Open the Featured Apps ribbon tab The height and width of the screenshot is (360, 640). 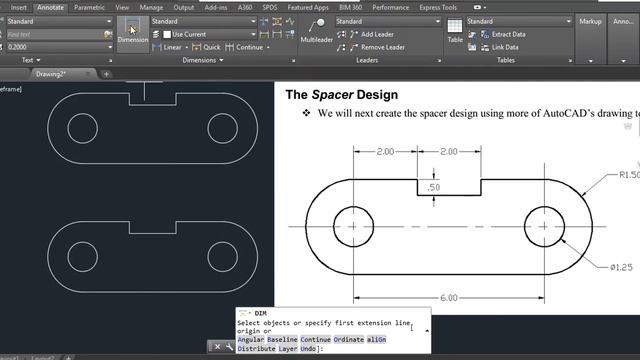pos(308,7)
